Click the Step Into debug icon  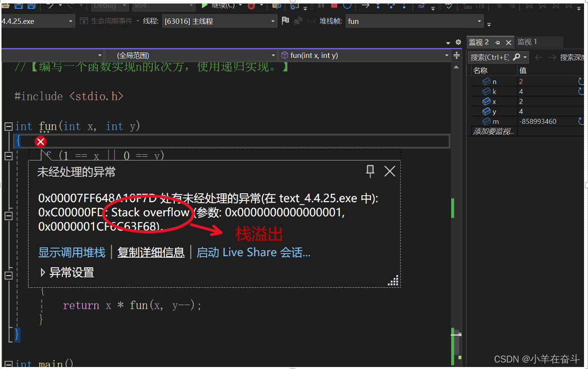(x=378, y=5)
